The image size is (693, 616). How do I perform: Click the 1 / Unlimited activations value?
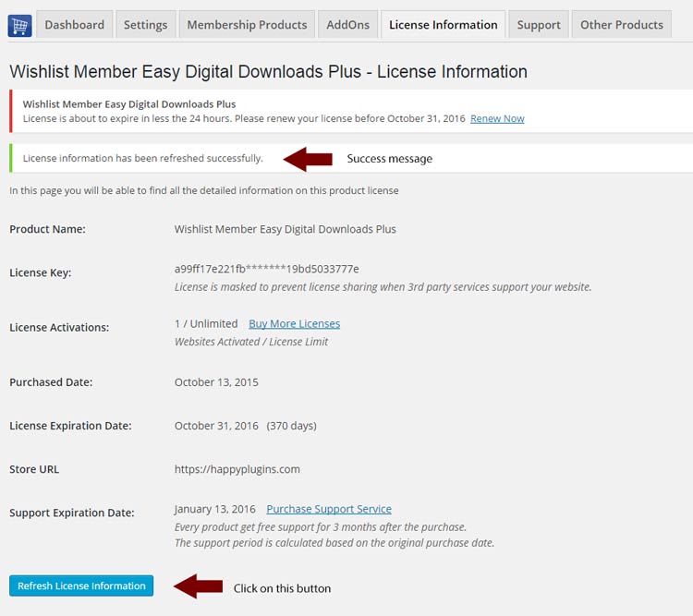pyautogui.click(x=206, y=324)
